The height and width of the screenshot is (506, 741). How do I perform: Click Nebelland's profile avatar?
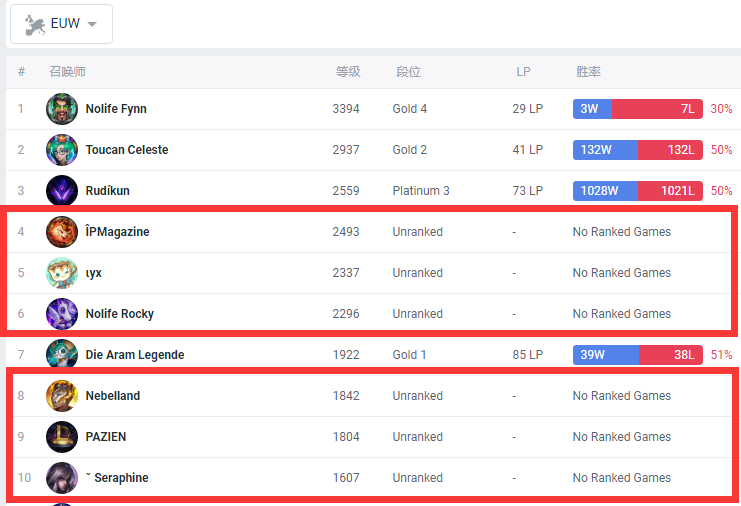point(62,396)
